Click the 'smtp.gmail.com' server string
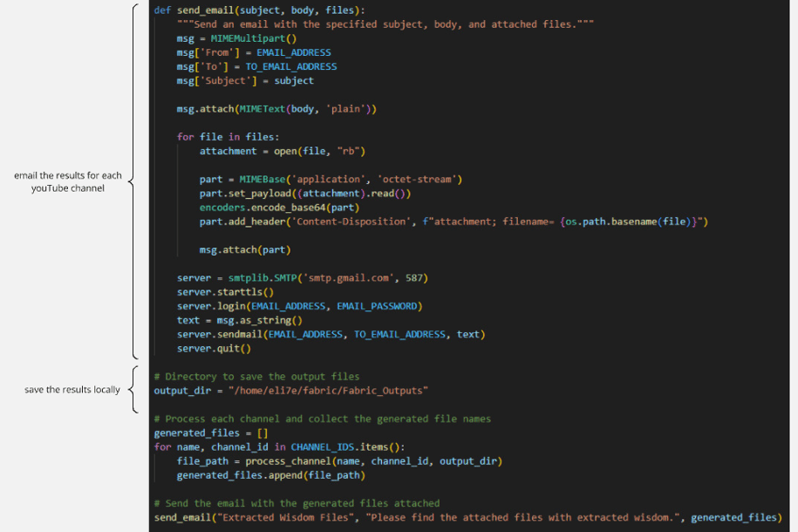The image size is (798, 532). [348, 278]
